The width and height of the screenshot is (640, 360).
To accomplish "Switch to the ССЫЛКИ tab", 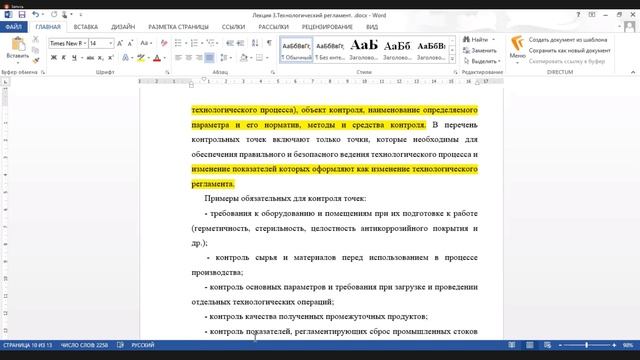I will 233,27.
